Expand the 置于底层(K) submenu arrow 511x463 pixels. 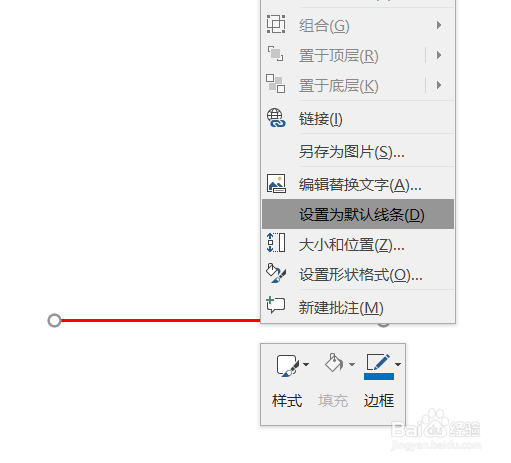(439, 85)
